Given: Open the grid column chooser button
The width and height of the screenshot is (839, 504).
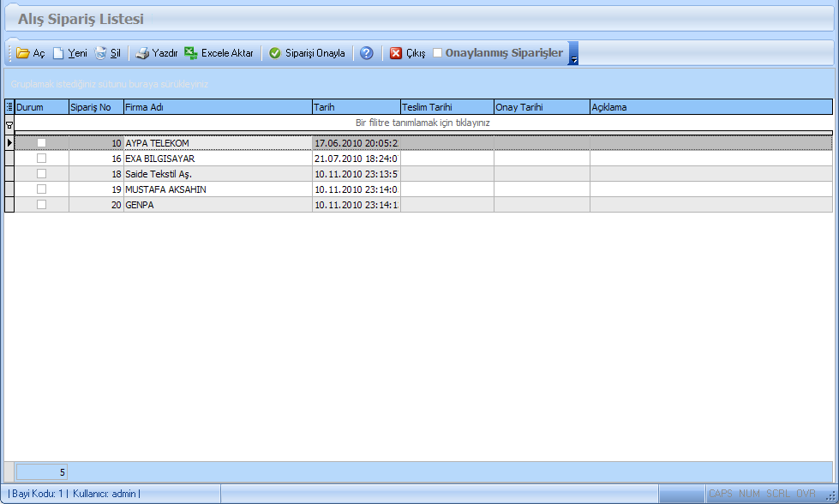Looking at the screenshot, I should pyautogui.click(x=9, y=107).
